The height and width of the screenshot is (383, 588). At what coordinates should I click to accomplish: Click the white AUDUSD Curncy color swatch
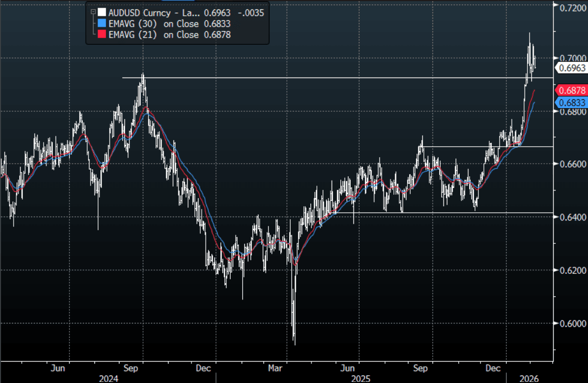click(x=101, y=13)
